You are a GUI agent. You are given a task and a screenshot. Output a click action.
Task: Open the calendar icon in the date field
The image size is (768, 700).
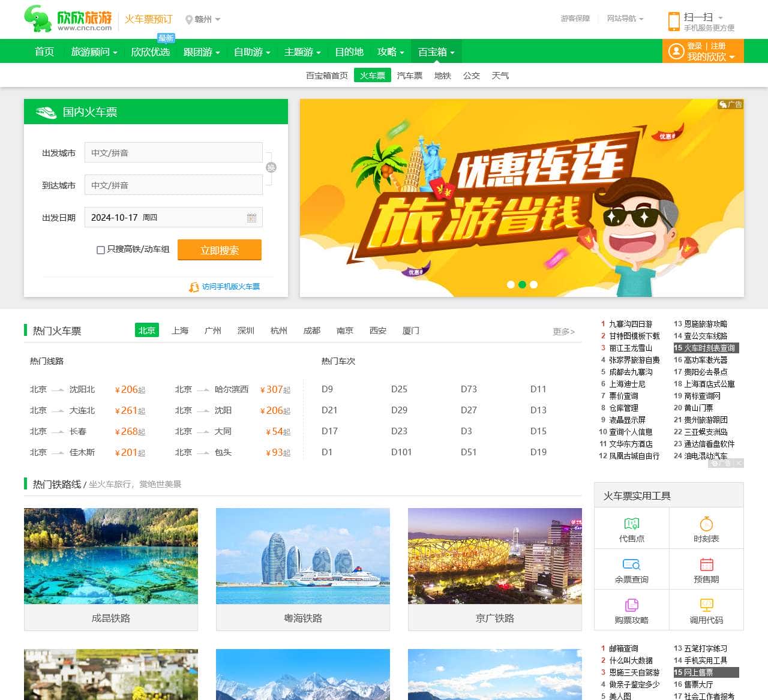pos(251,218)
